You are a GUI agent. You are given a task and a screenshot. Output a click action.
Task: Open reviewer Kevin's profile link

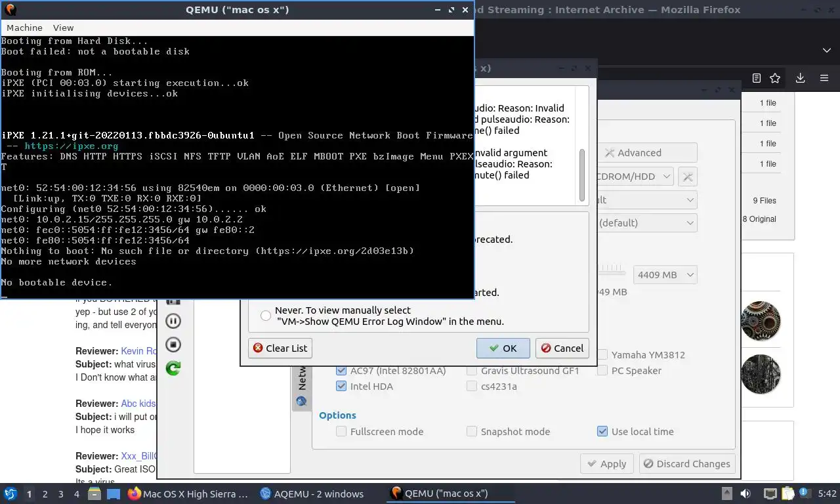coord(139,351)
